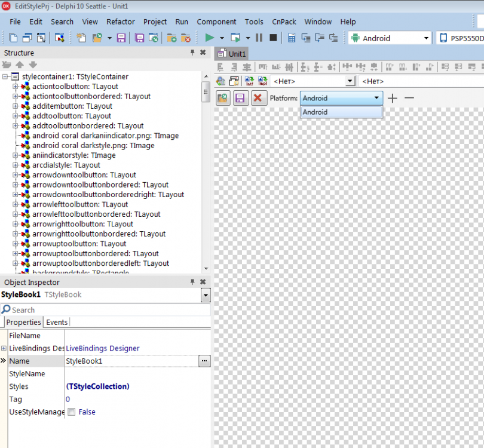484x448 pixels.
Task: Click the green Run play icon
Action: click(x=210, y=38)
